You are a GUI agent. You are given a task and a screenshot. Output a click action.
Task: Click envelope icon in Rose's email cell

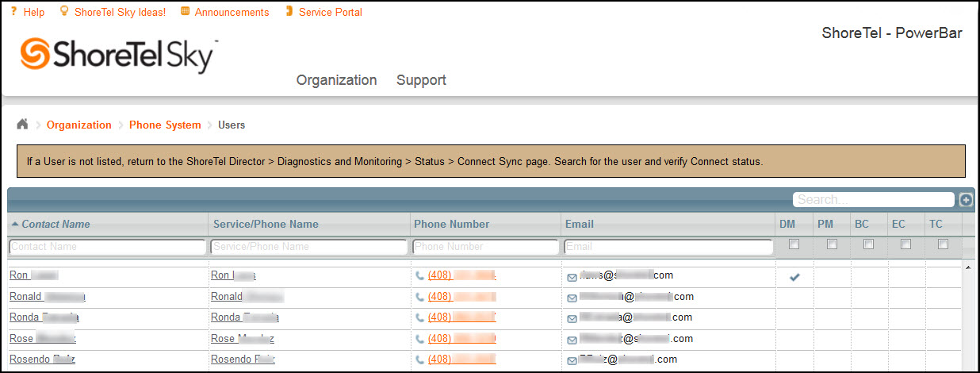click(572, 340)
